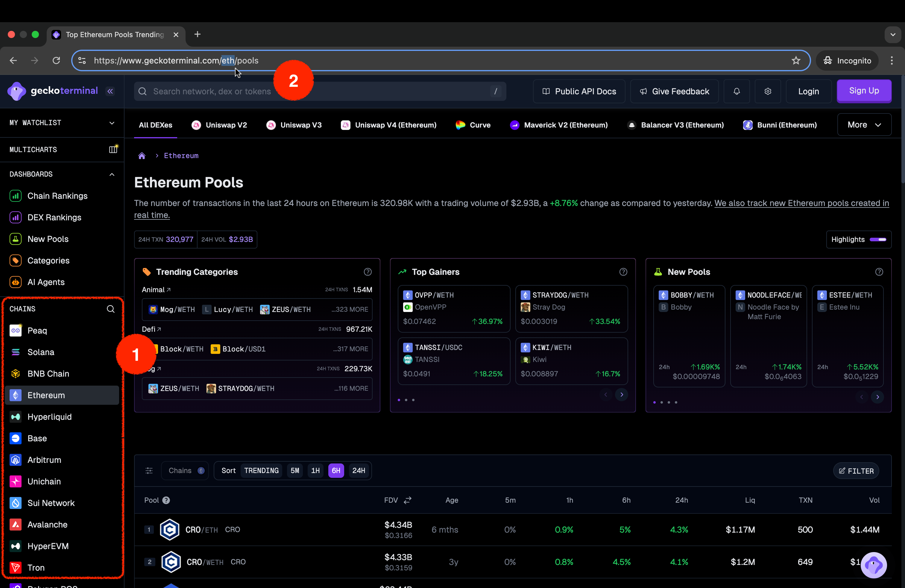Click the Multicharts grid icon
The width and height of the screenshot is (905, 588).
[113, 149]
